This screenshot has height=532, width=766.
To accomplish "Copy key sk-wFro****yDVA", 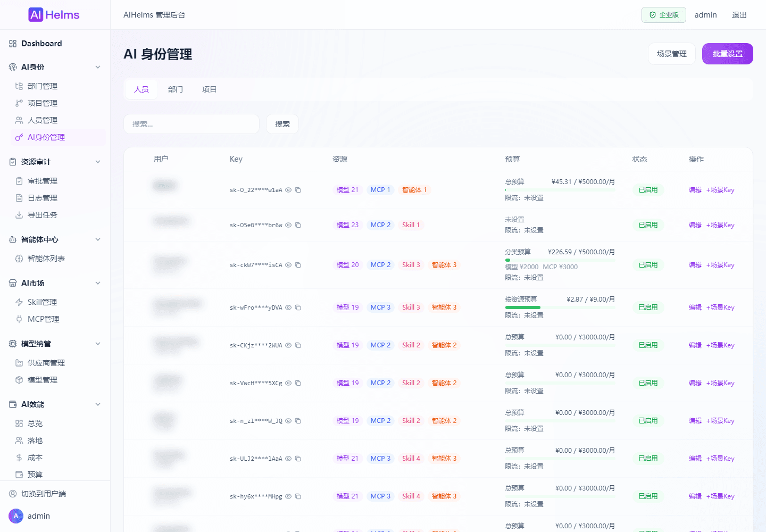I will tap(298, 307).
